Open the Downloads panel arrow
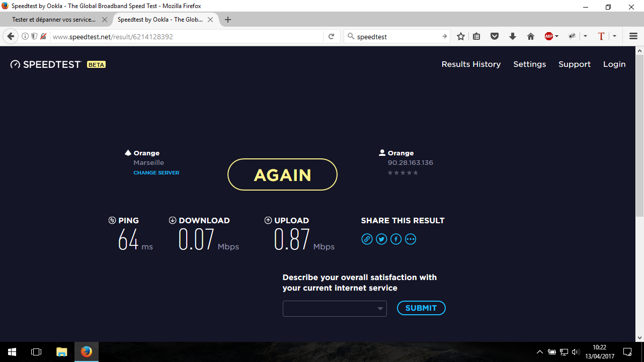 pos(513,36)
